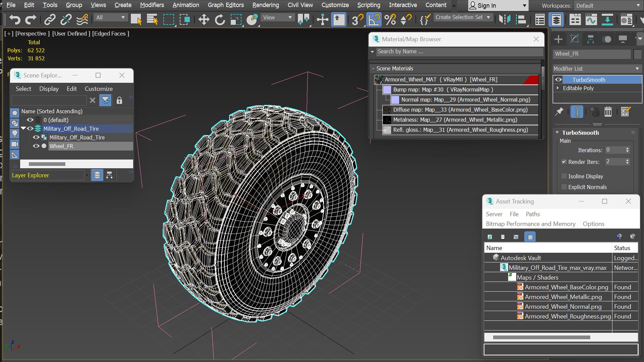Click the Refresh icon in Asset Tracking
The height and width of the screenshot is (362, 644).
tap(490, 237)
